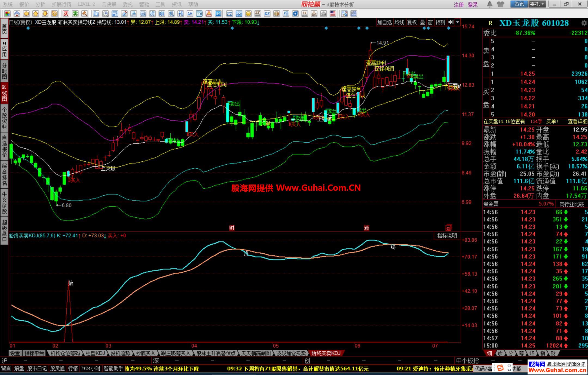Click the US flag market icon

333,14
